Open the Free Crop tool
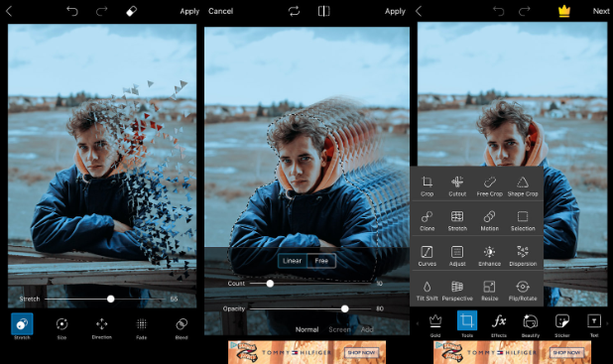The image size is (613, 364). coord(489,186)
